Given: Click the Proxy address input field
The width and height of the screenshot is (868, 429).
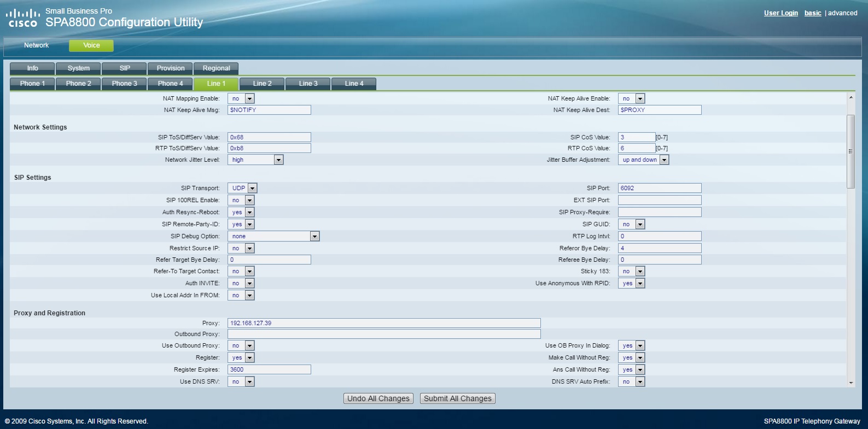Looking at the screenshot, I should tap(383, 323).
